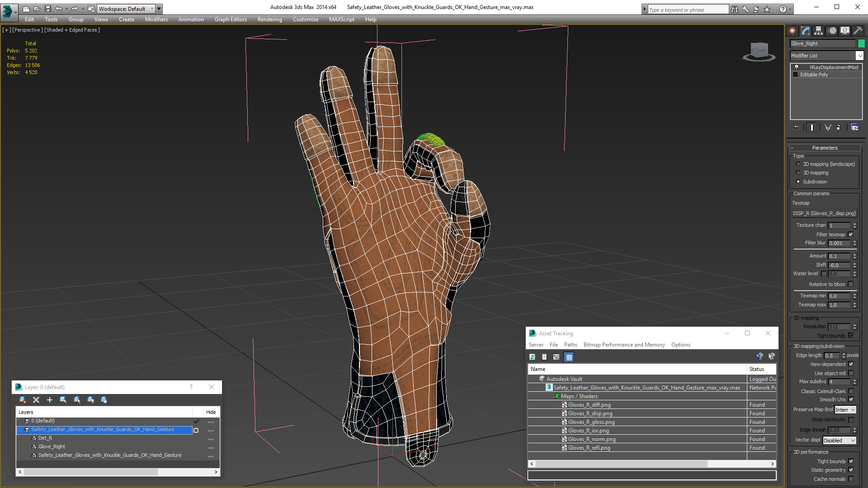The image size is (868, 488).
Task: Open the Hierarchy command panel tab
Action: pos(818,31)
